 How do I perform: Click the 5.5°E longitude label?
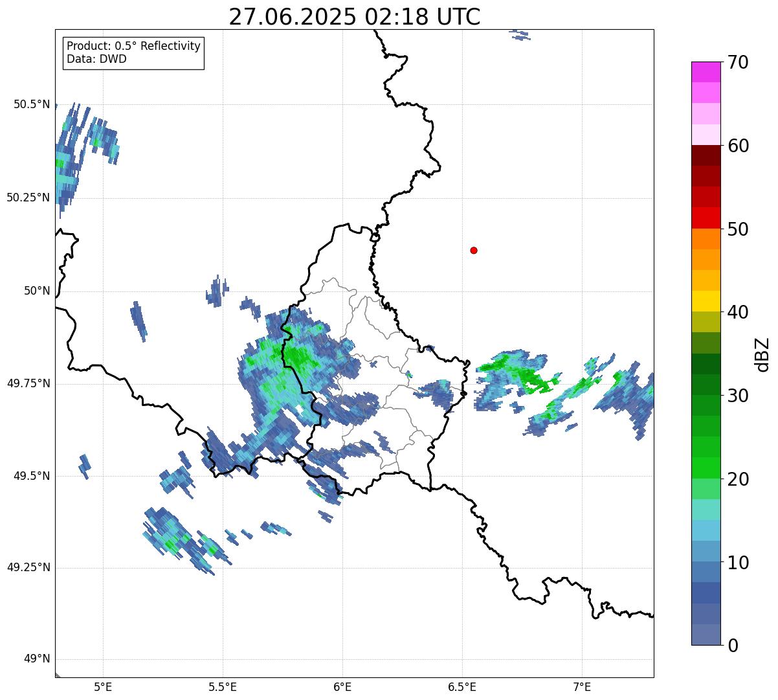tap(223, 686)
